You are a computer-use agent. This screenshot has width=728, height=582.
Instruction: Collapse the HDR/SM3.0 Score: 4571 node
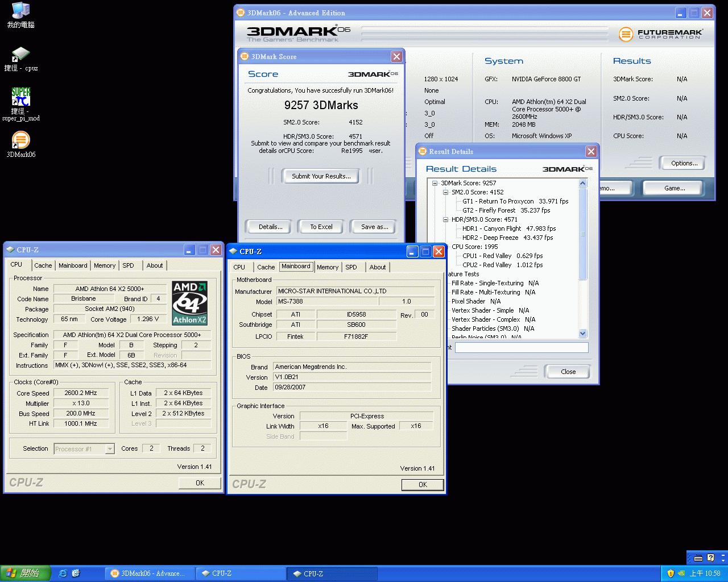(x=445, y=219)
